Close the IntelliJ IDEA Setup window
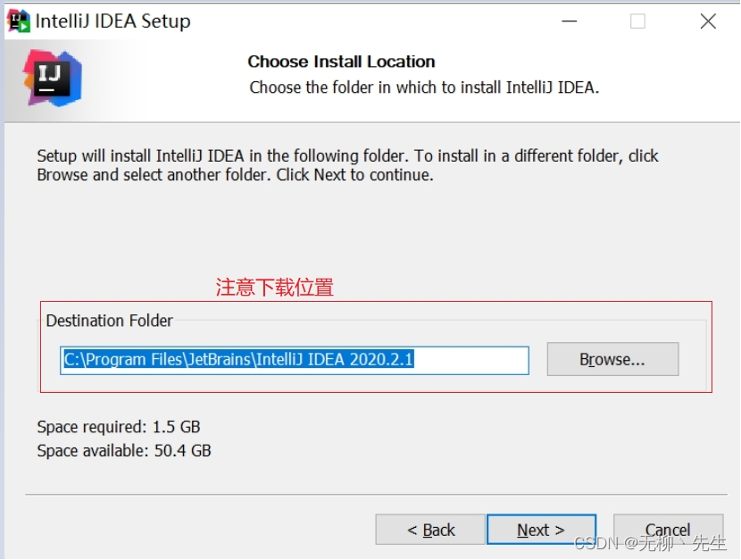Screen dimensions: 741x560 pyautogui.click(x=707, y=21)
